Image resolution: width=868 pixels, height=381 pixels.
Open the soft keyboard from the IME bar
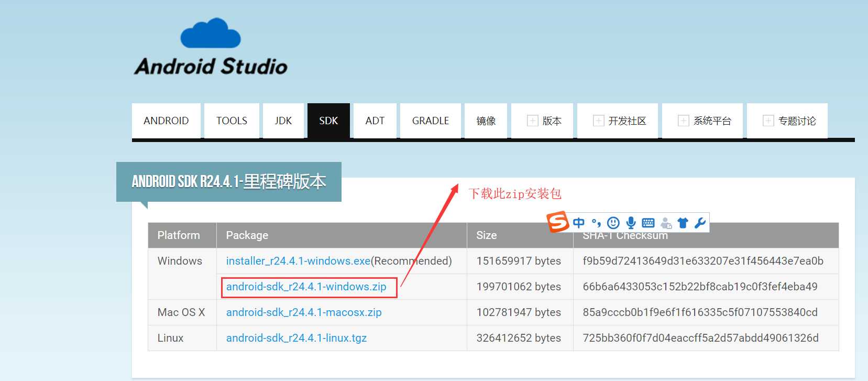(x=648, y=223)
